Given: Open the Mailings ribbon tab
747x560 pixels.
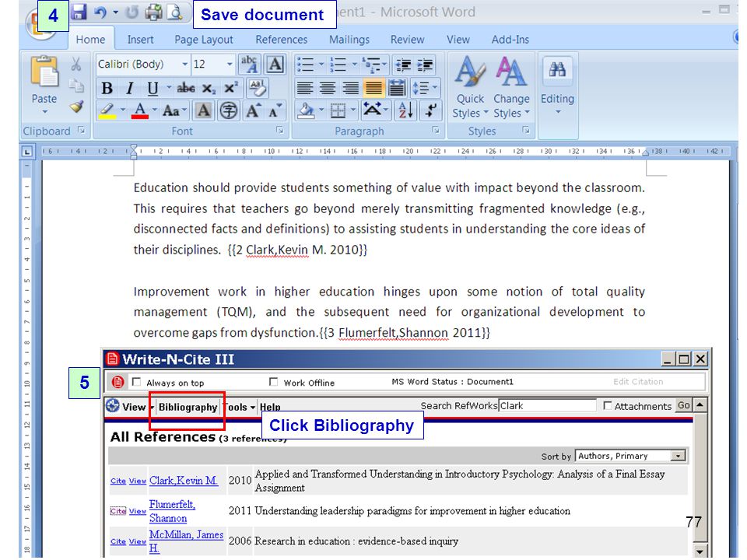Looking at the screenshot, I should [x=349, y=40].
